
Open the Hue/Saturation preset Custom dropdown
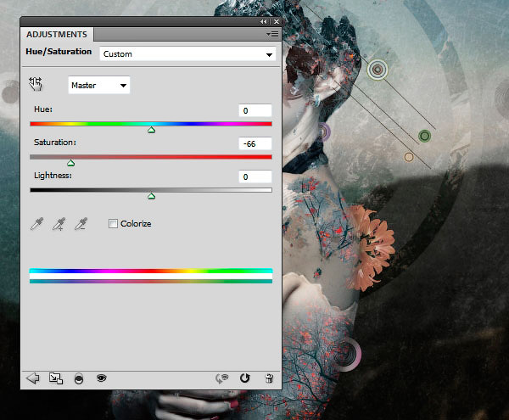(x=187, y=54)
